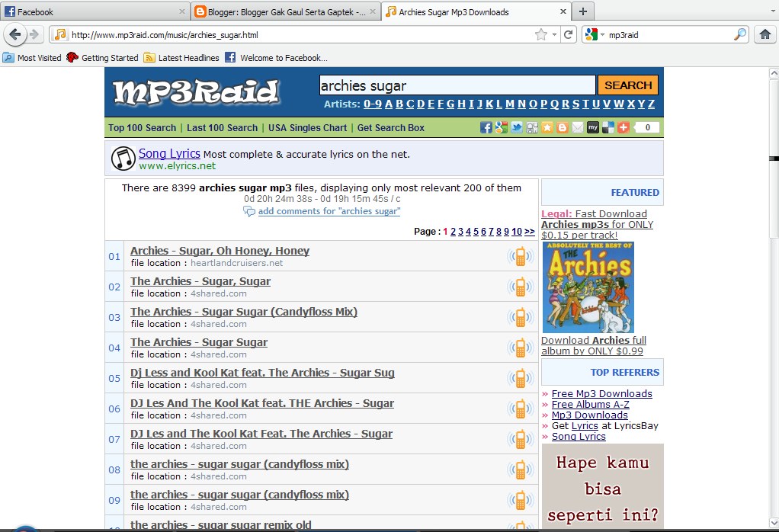Image resolution: width=779 pixels, height=532 pixels.
Task: Open USA Singles Chart link
Action: click(307, 127)
